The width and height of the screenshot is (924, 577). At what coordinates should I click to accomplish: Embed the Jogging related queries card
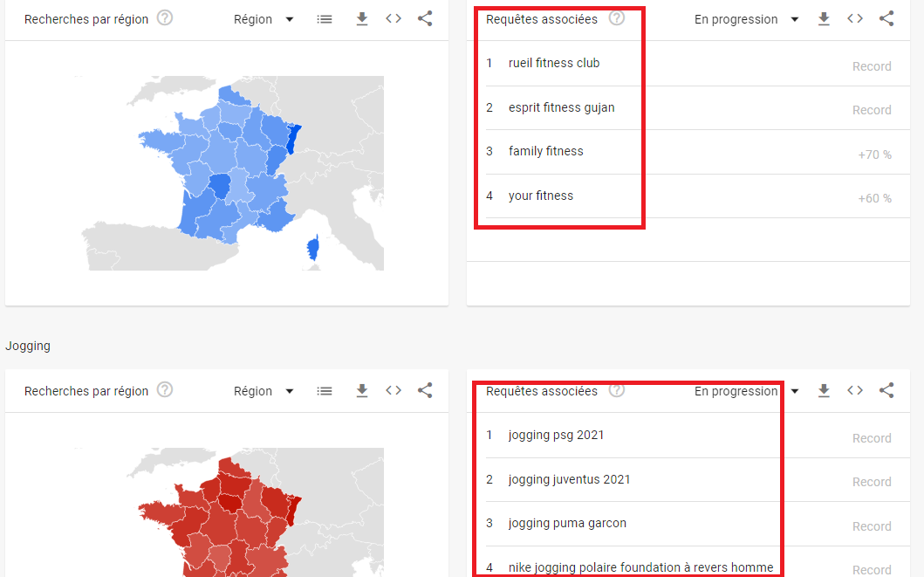tap(855, 390)
